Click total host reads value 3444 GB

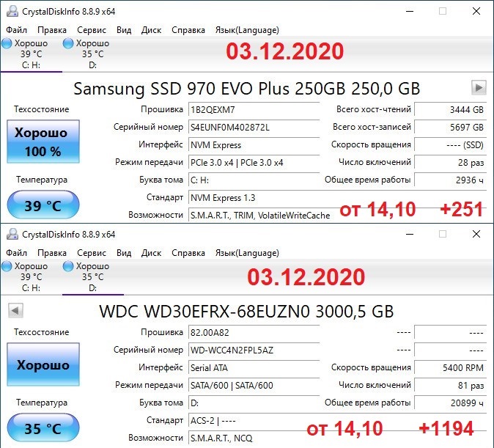(451, 110)
